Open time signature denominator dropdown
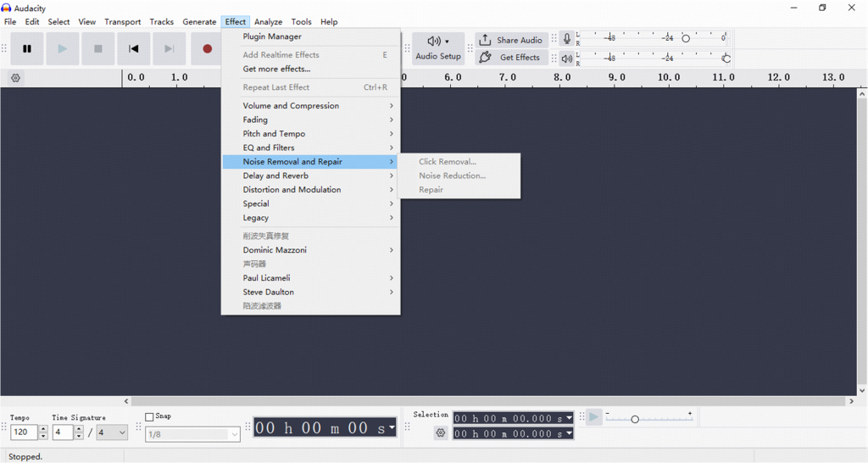The height and width of the screenshot is (463, 868). 112,432
